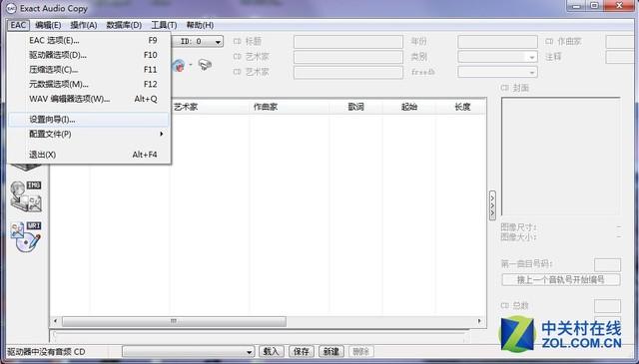
Task: Choose 元数据选项(M)... from the menu
Action: 89,85
